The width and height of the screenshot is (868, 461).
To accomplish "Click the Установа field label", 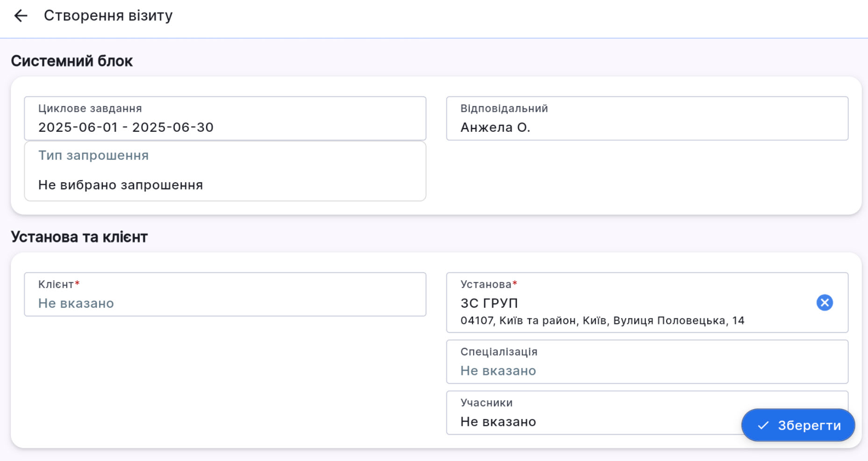I will [x=486, y=284].
